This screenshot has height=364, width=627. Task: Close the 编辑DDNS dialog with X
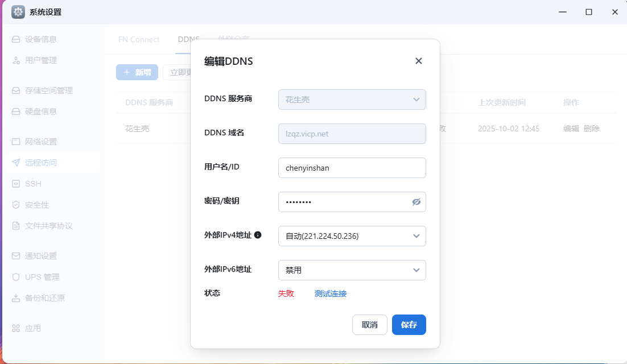(419, 61)
